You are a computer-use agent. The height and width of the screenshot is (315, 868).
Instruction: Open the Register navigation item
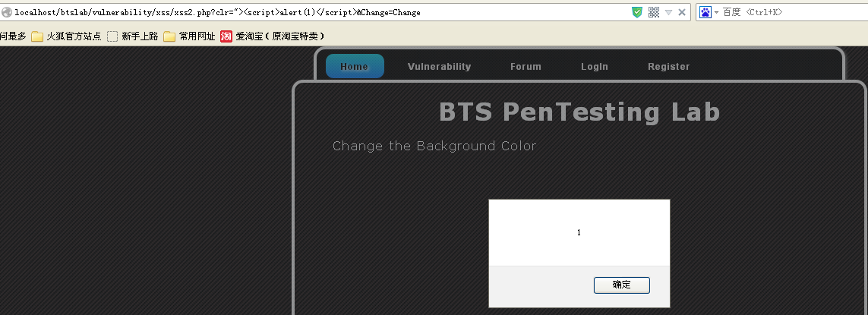click(669, 67)
